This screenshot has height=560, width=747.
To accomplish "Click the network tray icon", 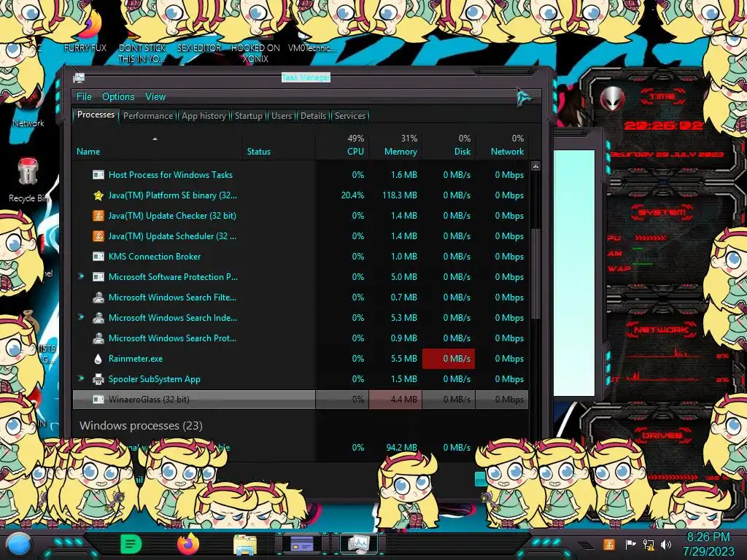I will point(649,544).
